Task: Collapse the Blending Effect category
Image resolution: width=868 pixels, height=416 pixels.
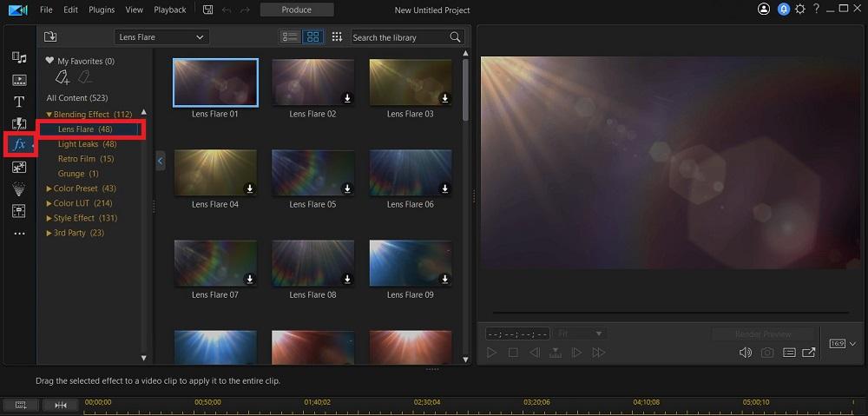Action: click(x=49, y=115)
